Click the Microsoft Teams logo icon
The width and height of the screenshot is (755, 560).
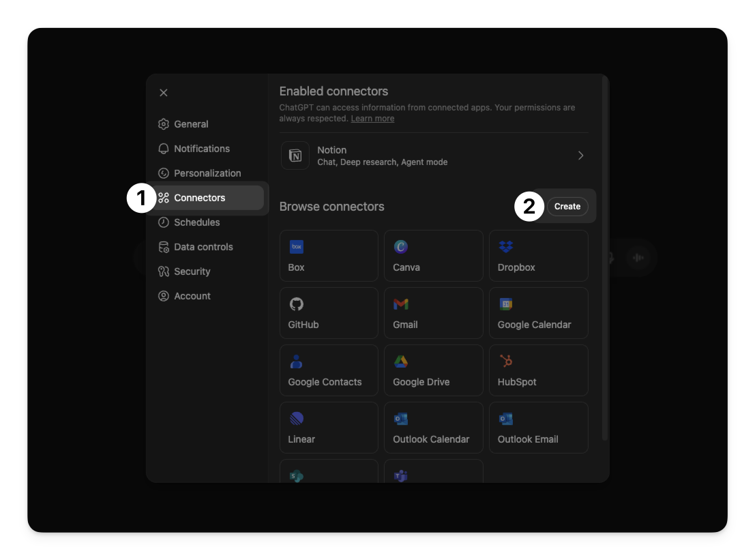[x=400, y=475]
